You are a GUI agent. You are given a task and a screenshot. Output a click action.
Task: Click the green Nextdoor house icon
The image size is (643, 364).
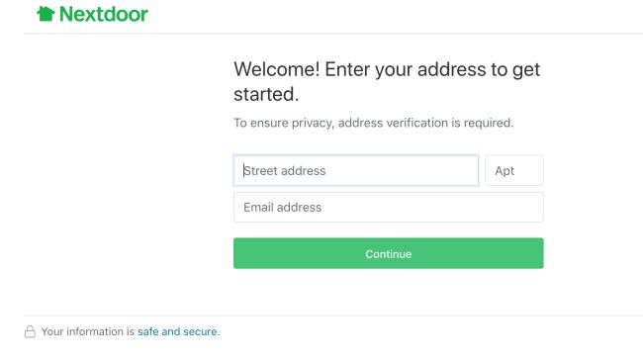[x=46, y=14]
